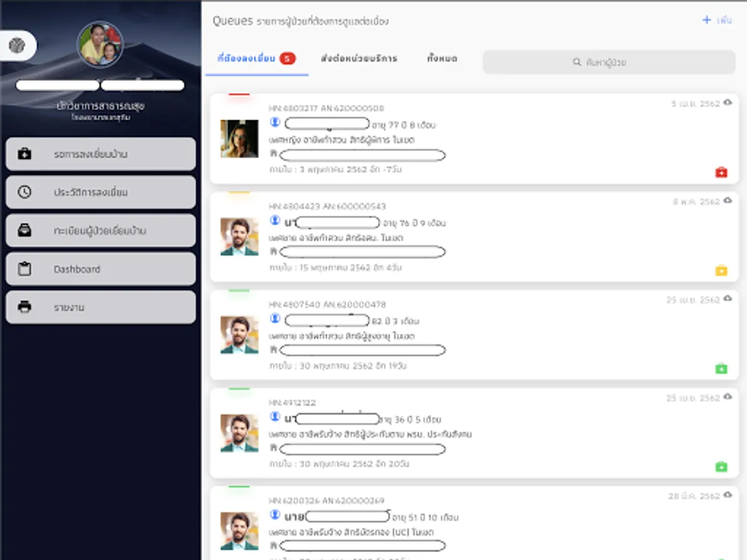Click home address icon on HN 4912122 card

(273, 448)
